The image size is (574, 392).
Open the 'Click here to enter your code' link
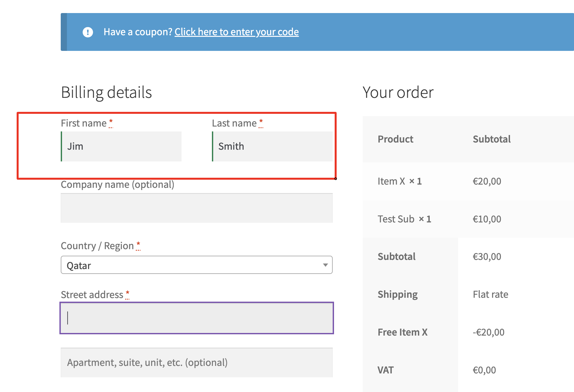click(237, 32)
